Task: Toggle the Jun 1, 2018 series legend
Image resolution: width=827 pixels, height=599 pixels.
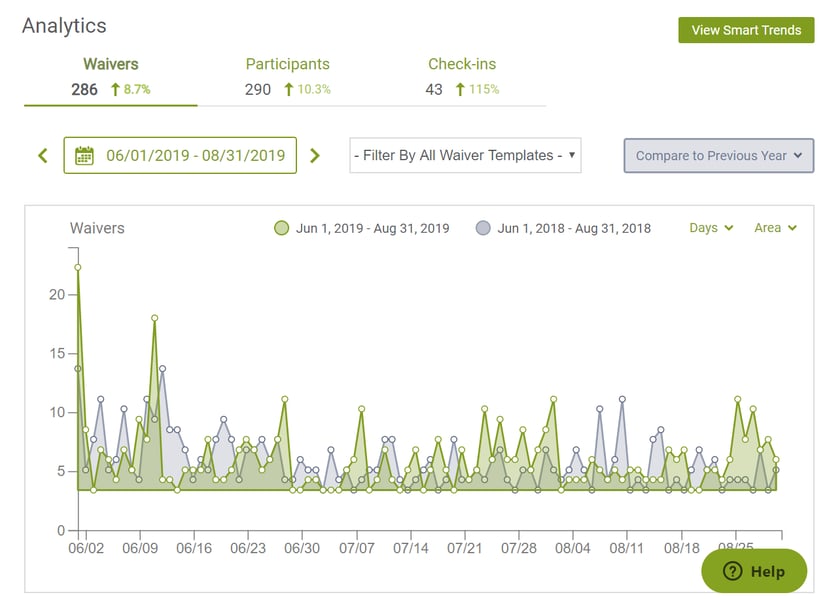Action: point(563,228)
